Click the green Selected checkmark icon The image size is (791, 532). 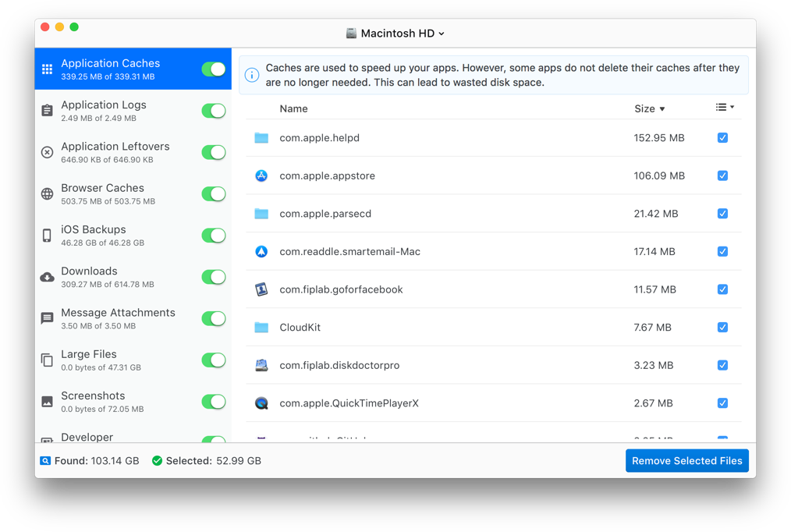[x=158, y=460]
